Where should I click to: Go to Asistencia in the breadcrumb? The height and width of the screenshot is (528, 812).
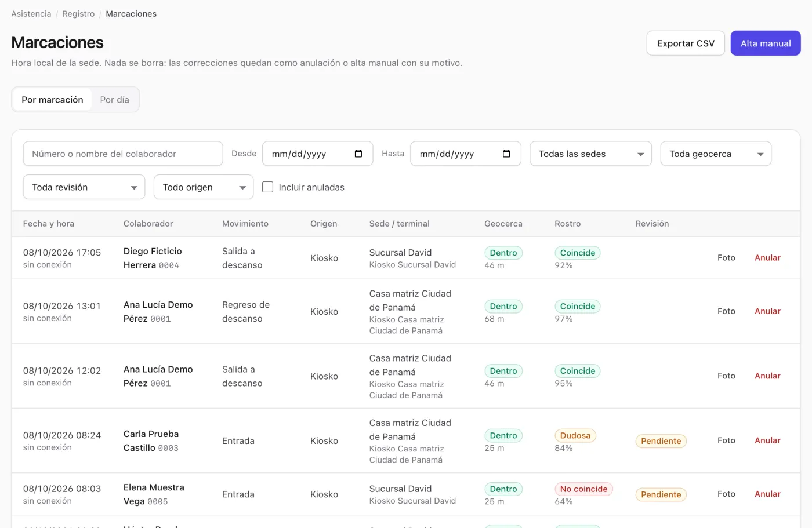(31, 14)
